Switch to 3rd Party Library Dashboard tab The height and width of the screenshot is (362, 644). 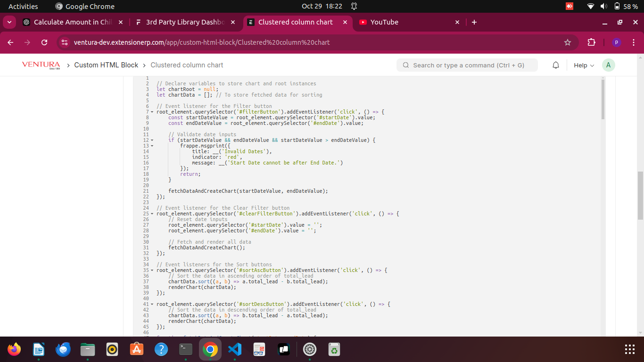185,22
